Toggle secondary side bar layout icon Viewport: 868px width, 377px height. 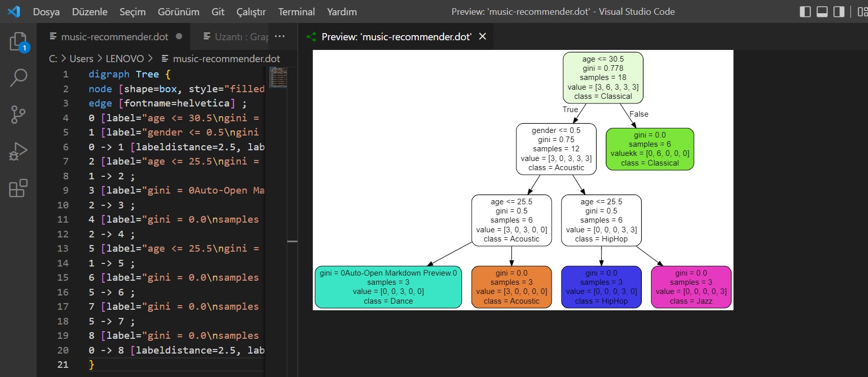coord(839,12)
